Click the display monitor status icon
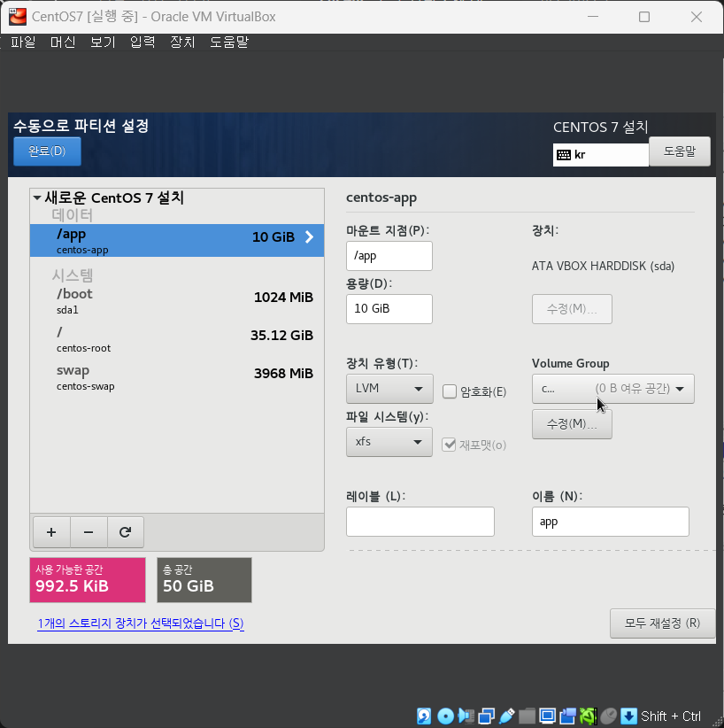724x728 pixels. tap(547, 716)
